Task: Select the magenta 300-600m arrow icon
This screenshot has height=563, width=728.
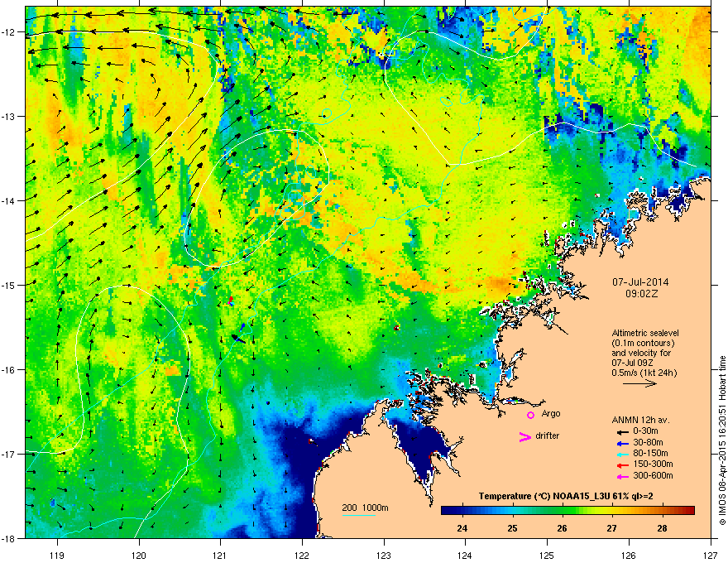Action: click(623, 476)
